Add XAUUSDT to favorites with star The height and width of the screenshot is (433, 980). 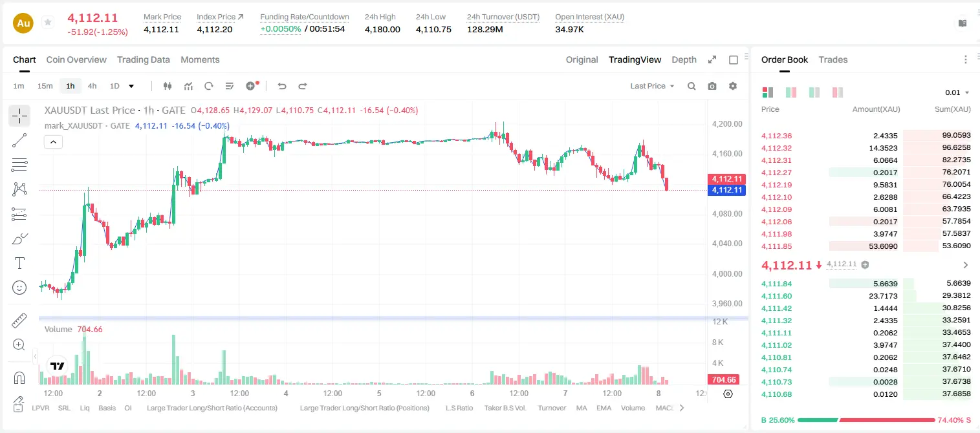(48, 23)
